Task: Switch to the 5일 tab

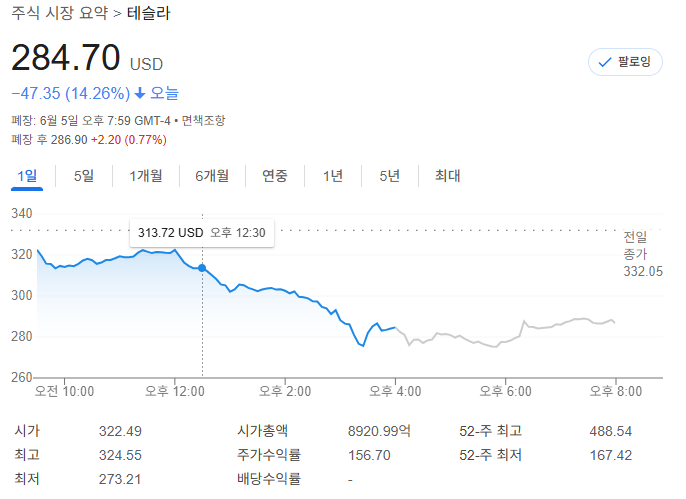Action: pos(84,176)
